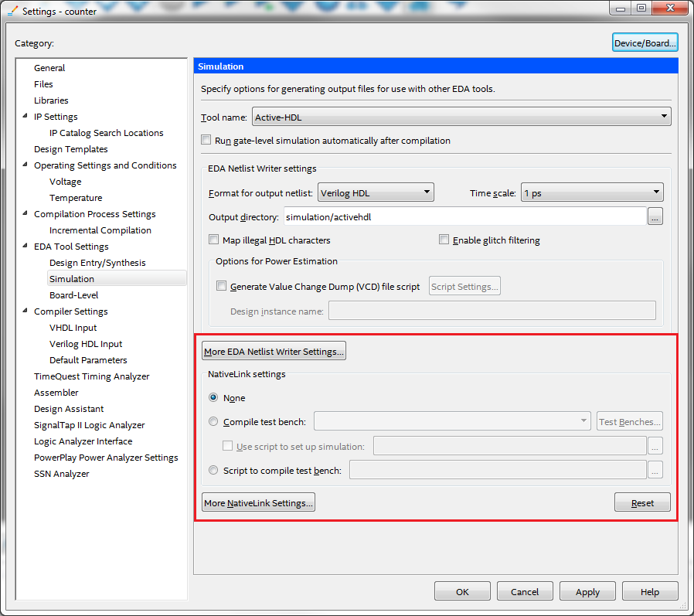Image resolution: width=694 pixels, height=616 pixels.
Task: Select Verilog HDL Input category
Action: [86, 344]
